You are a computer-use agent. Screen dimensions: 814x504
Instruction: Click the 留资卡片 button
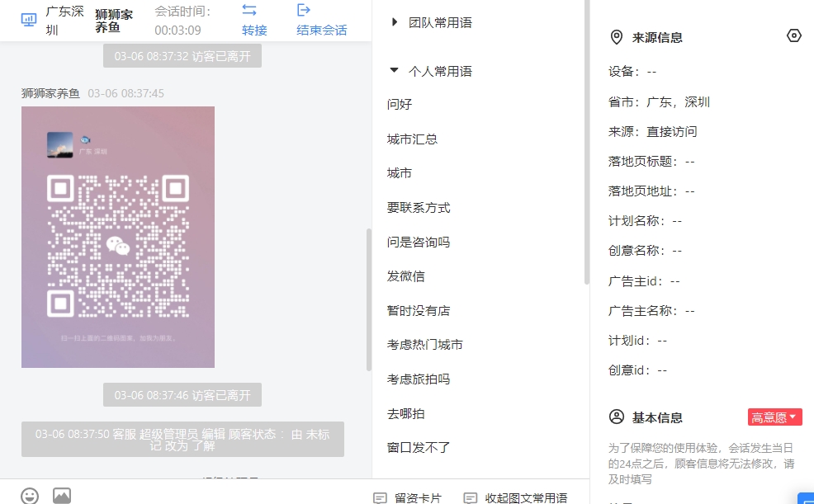coord(408,498)
